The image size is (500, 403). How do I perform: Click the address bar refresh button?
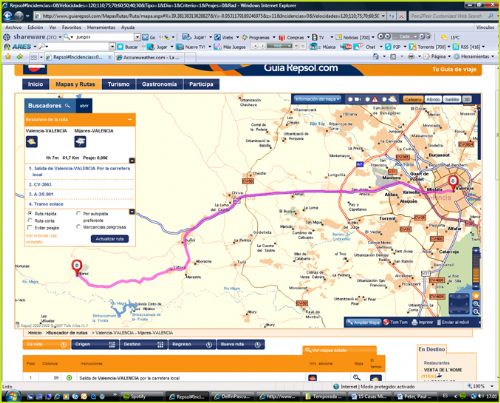tap(392, 16)
